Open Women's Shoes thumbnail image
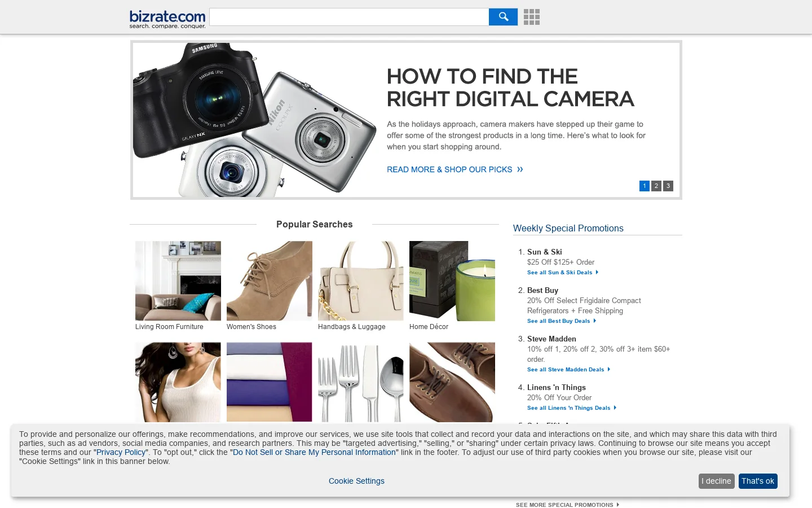 click(x=270, y=281)
